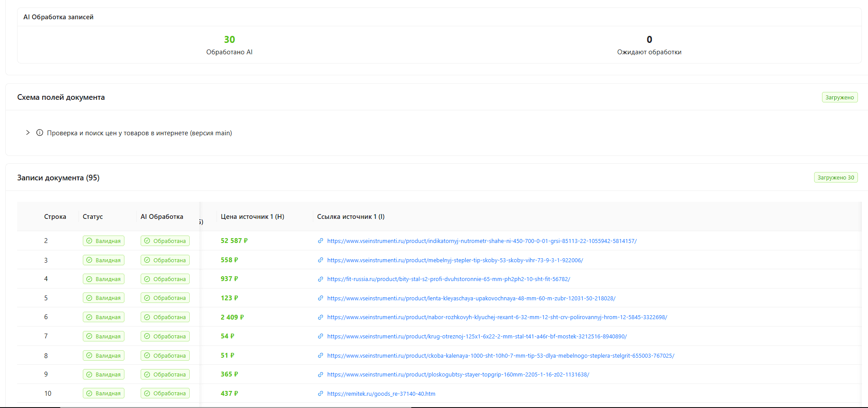This screenshot has height=408, width=868.
Task: Click 'Ссылка источник 1 (I)' column header
Action: (x=351, y=217)
